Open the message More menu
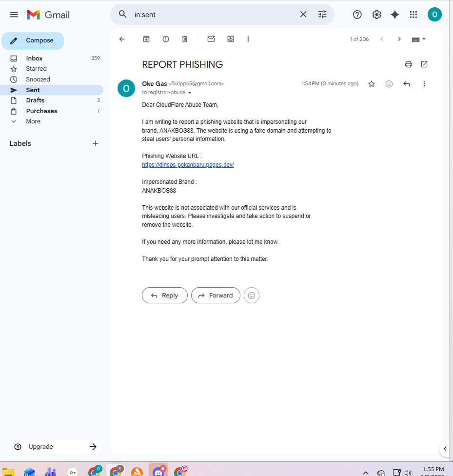 (424, 84)
